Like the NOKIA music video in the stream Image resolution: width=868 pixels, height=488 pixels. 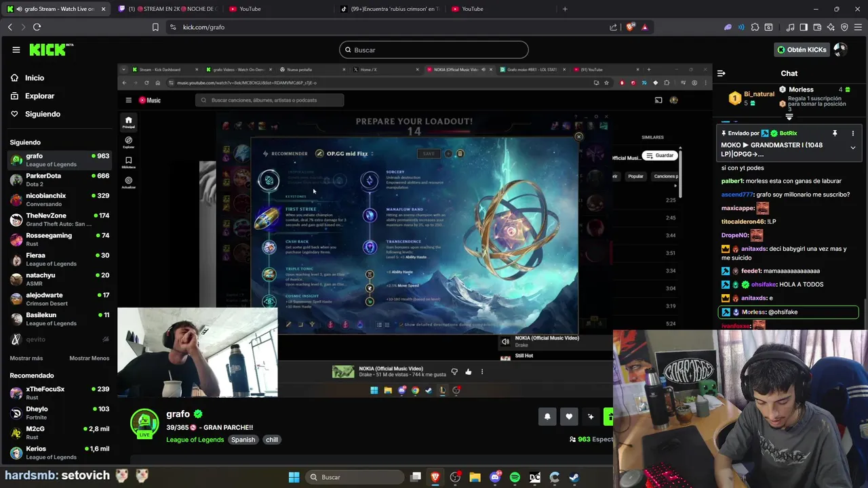pos(468,371)
